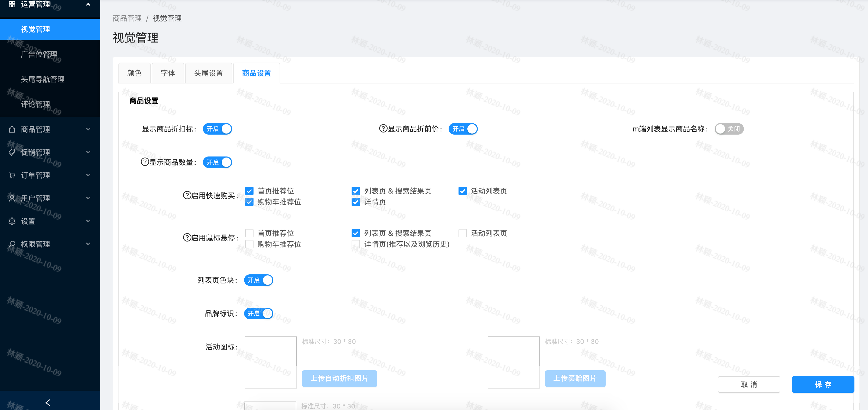Toggle the 显示商品折前价 switch
This screenshot has width=868, height=410.
coord(463,129)
